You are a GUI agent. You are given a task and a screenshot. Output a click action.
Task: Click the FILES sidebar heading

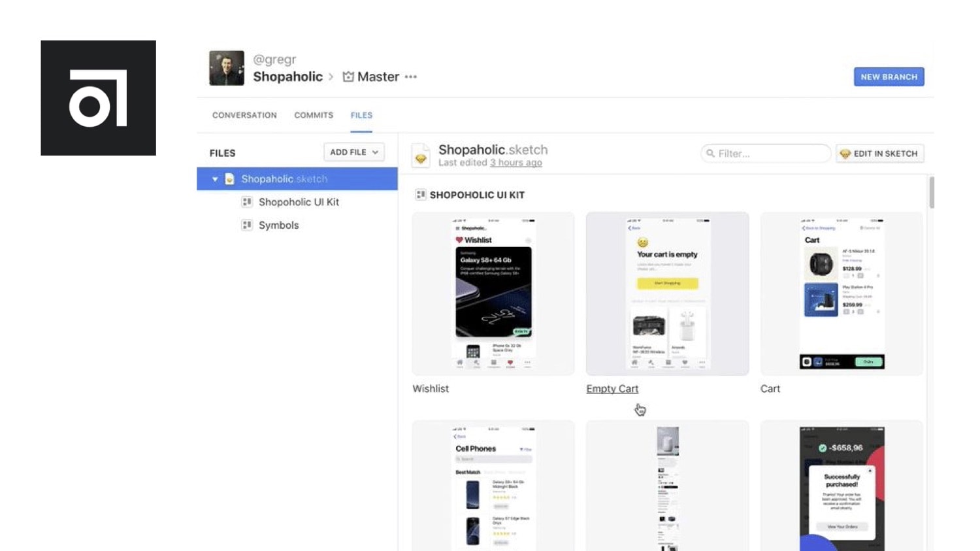(223, 153)
